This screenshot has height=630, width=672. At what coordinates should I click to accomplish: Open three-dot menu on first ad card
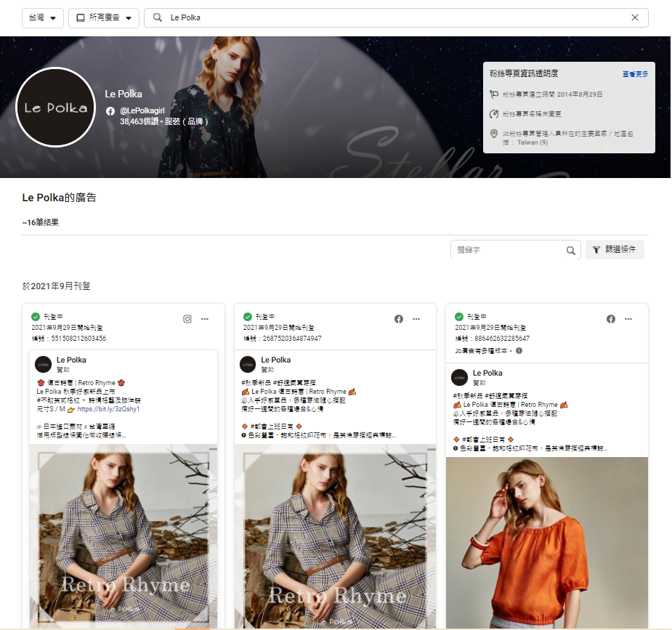point(205,319)
